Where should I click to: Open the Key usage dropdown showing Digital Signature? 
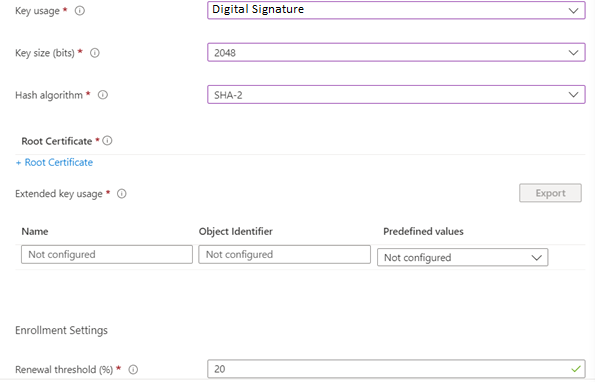tap(396, 10)
